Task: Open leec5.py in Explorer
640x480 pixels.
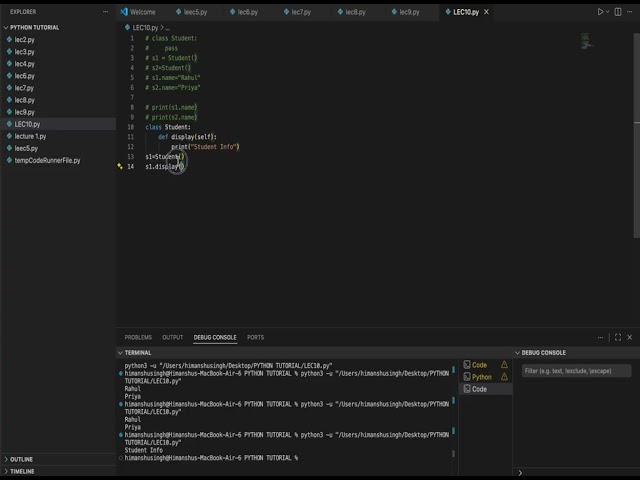Action: [26, 148]
